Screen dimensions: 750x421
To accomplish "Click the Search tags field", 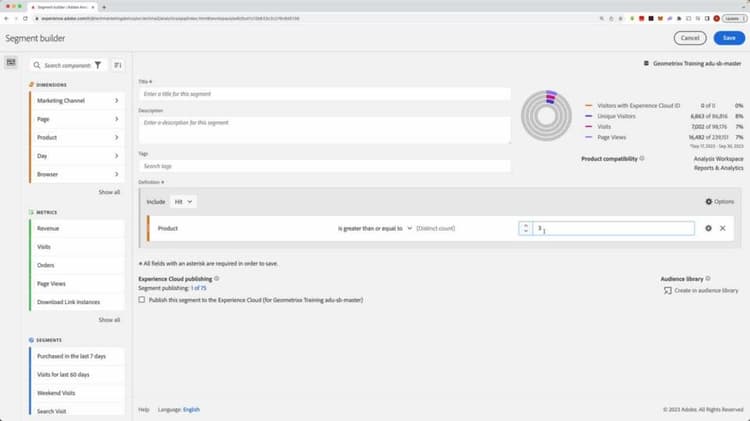I will point(324,166).
